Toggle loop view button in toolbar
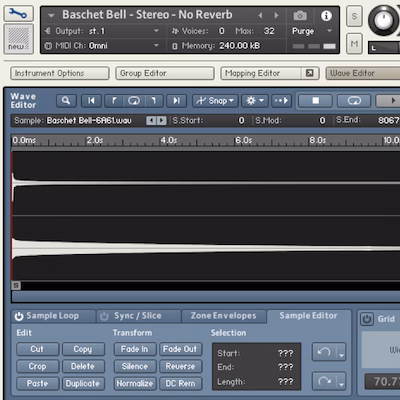Screen dimensions: 400x400 point(134,101)
